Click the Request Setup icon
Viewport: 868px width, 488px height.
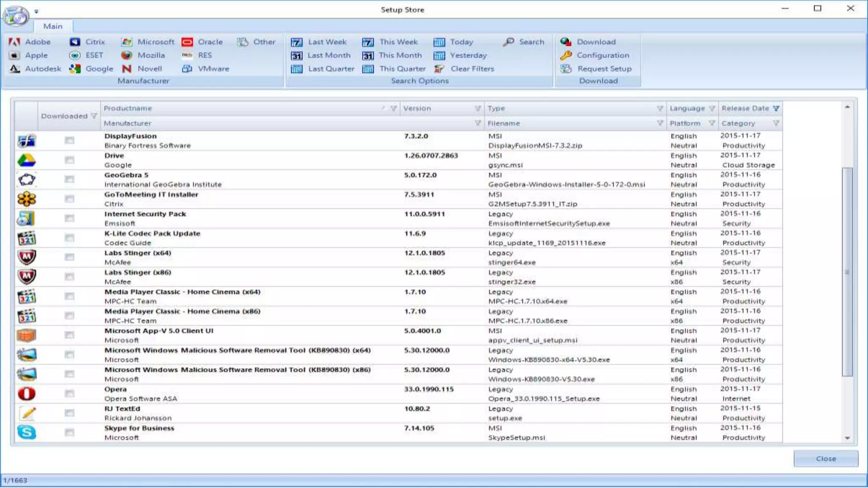[x=566, y=69]
